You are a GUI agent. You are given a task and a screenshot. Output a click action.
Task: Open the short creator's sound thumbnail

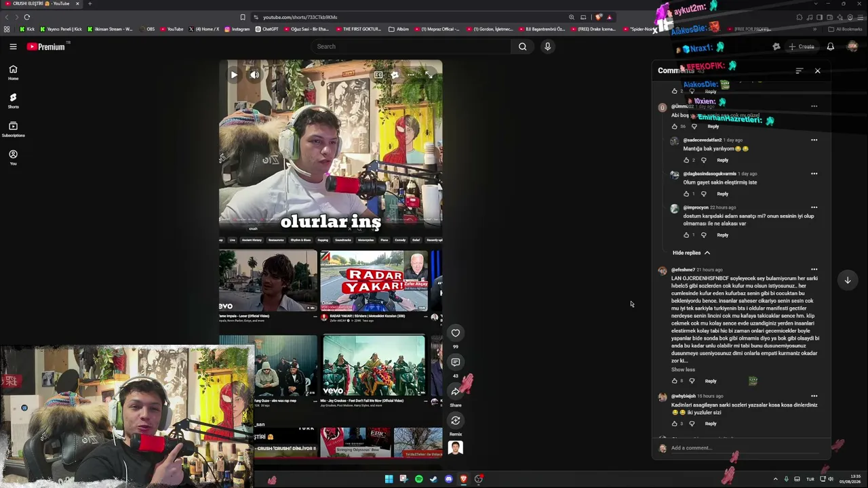456,448
